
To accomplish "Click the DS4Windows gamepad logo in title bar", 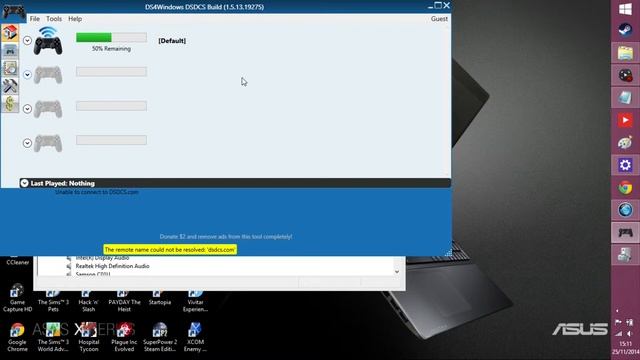I will [x=13, y=11].
